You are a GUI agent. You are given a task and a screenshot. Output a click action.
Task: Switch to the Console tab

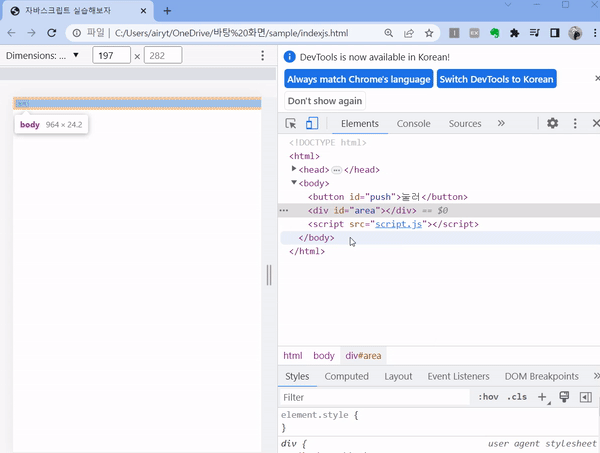coord(413,124)
